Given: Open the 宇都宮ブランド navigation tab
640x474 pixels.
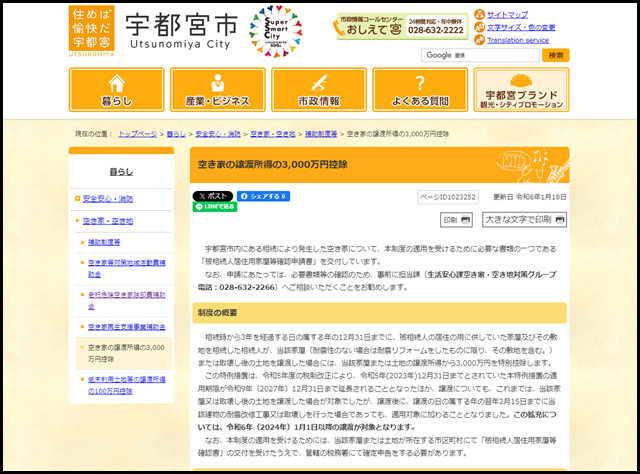Looking at the screenshot, I should (x=521, y=90).
